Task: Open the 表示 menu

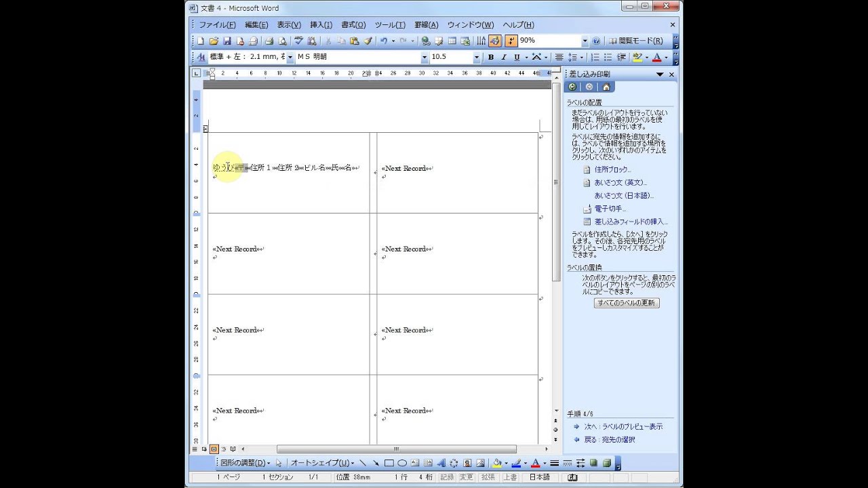Action: tap(289, 25)
